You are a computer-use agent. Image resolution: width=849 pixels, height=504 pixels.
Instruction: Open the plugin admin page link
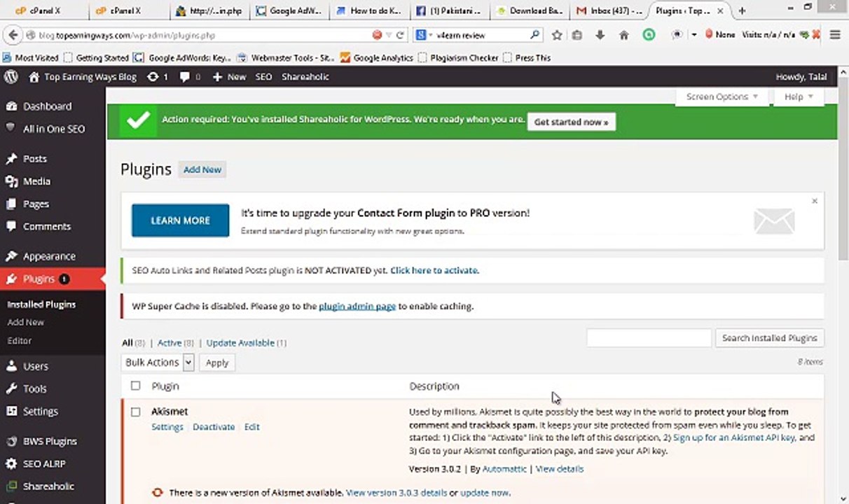click(x=357, y=306)
